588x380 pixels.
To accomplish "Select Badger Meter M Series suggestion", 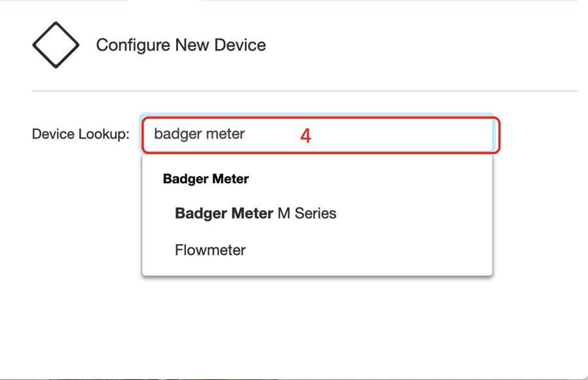I will click(x=255, y=213).
